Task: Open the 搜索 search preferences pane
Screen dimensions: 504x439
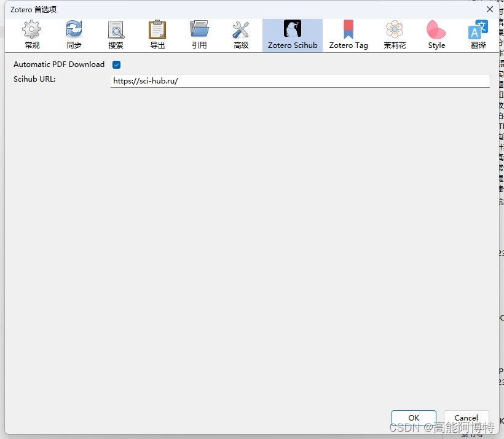Action: point(116,35)
